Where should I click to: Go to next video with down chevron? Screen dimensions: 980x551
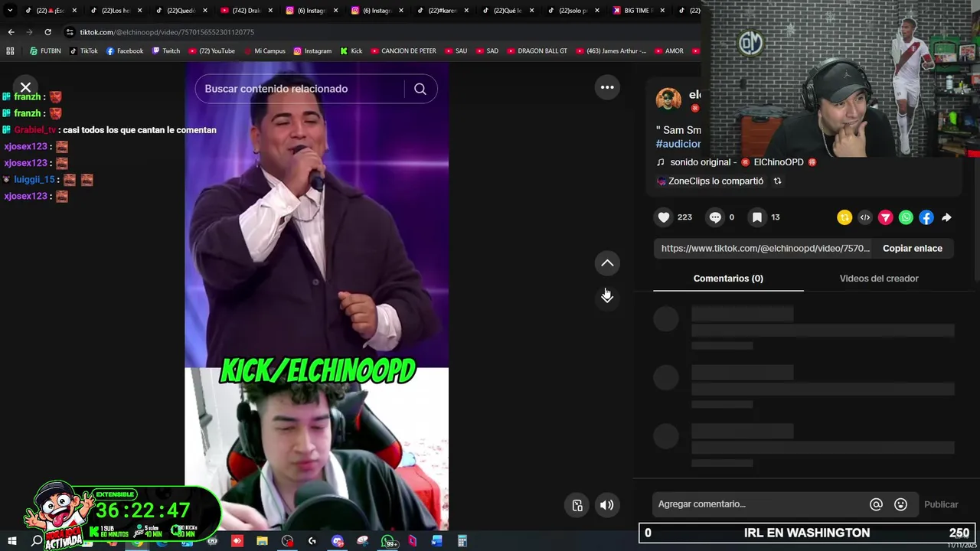607,297
